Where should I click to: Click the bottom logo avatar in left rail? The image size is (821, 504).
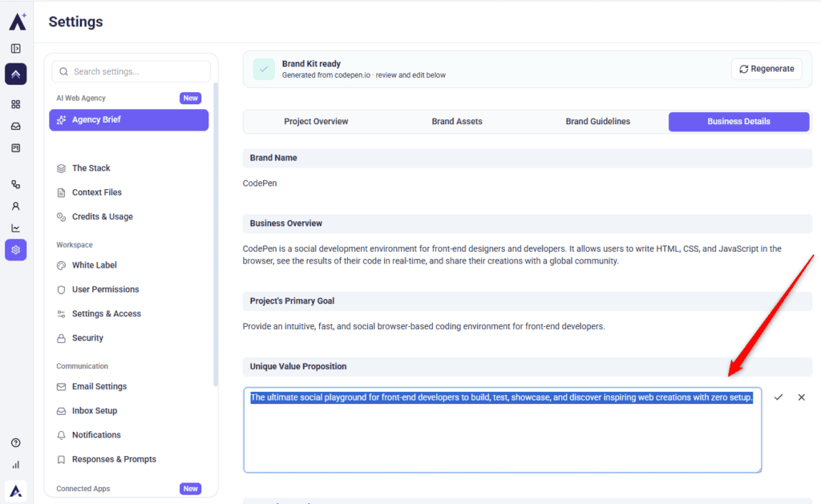pos(16,491)
